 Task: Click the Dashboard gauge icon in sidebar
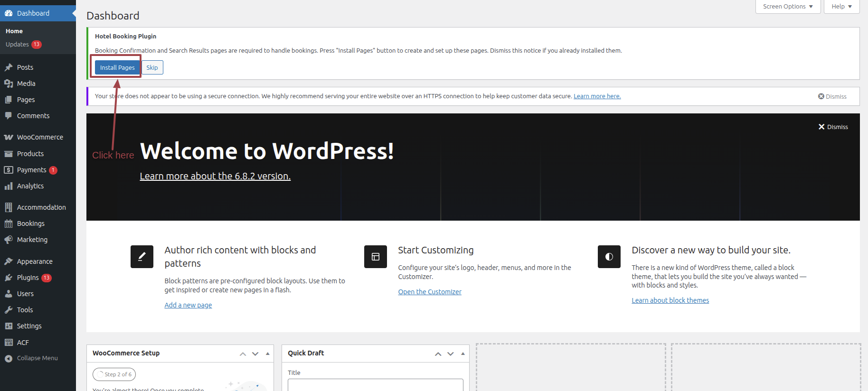(x=9, y=13)
